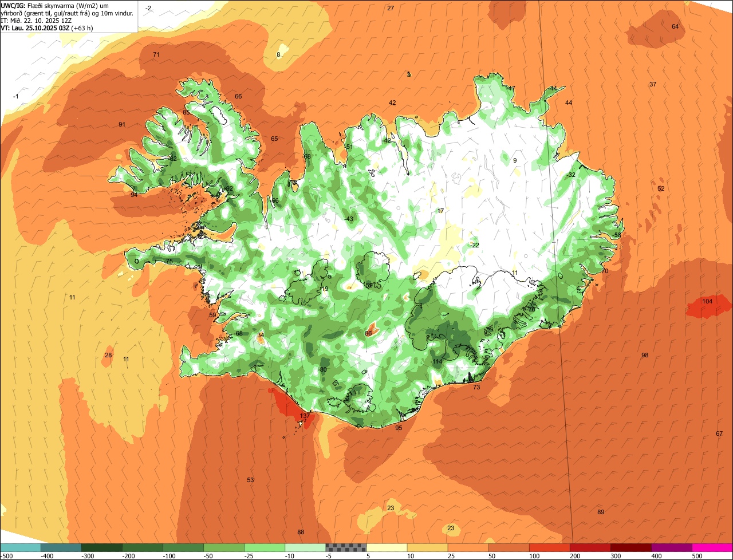Click the map value '75' on the western peninsula
This screenshot has height=560, width=733.
[x=169, y=261]
